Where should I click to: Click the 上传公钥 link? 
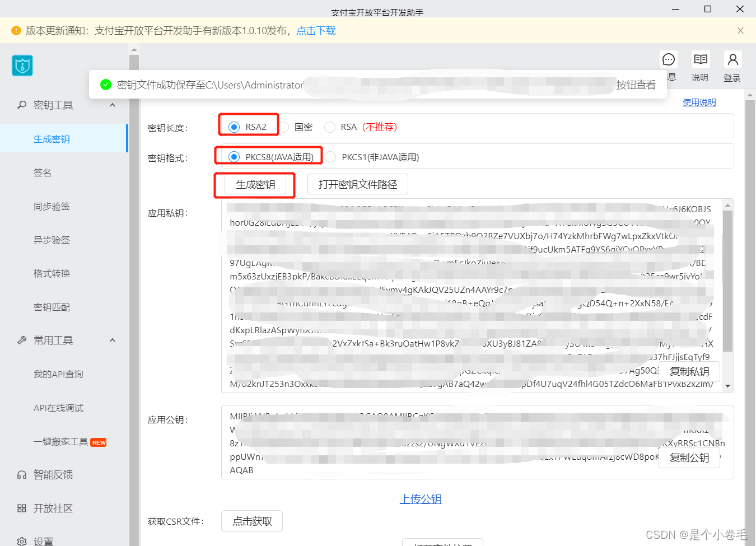[421, 498]
